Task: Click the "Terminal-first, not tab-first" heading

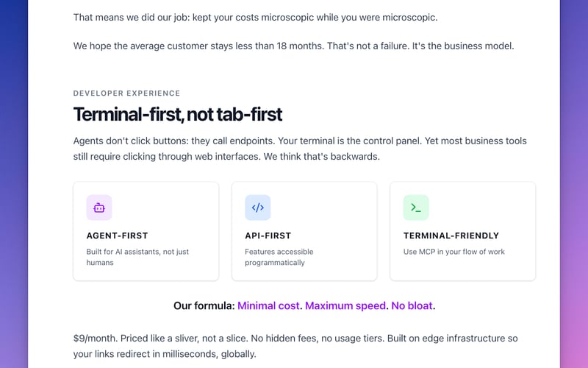Action: pos(177,115)
